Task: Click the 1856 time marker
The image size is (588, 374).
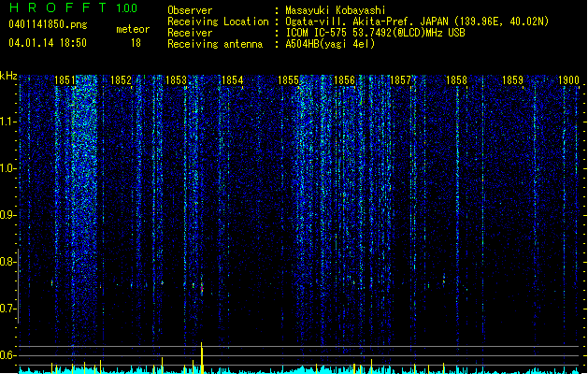Action: click(x=344, y=80)
